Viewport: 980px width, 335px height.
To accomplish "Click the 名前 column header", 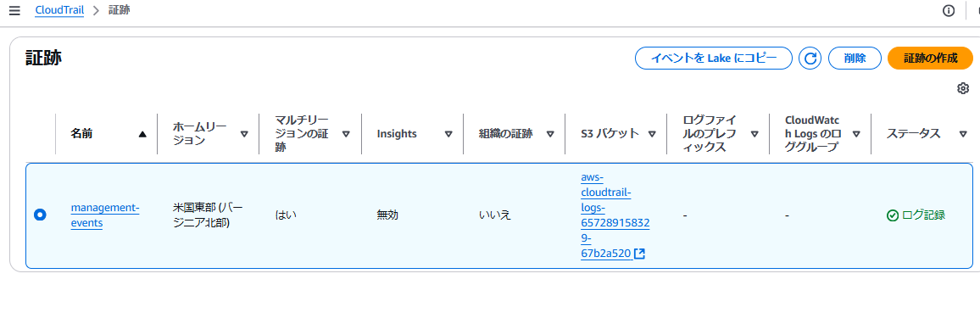I will [82, 134].
